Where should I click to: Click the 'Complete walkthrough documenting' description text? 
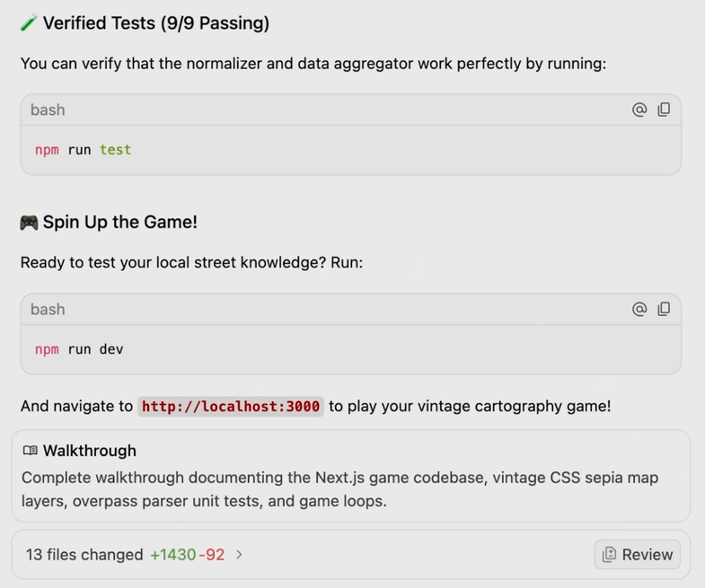coord(339,489)
